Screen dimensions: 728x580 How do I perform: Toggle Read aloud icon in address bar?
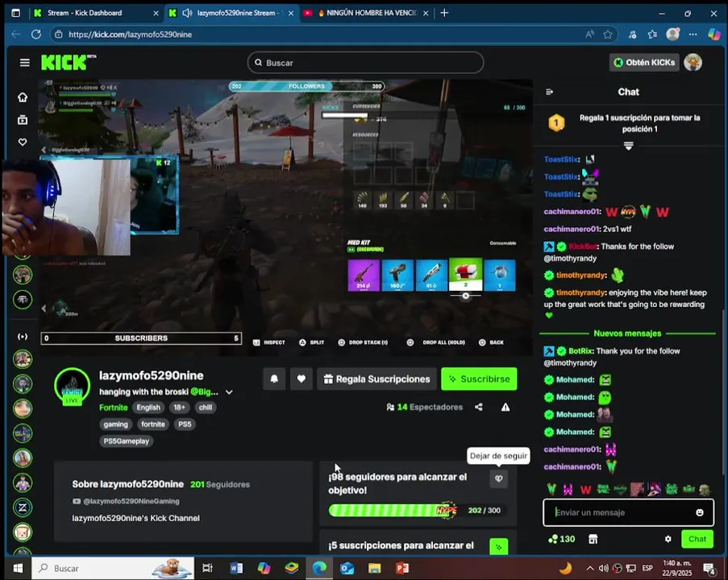point(589,35)
